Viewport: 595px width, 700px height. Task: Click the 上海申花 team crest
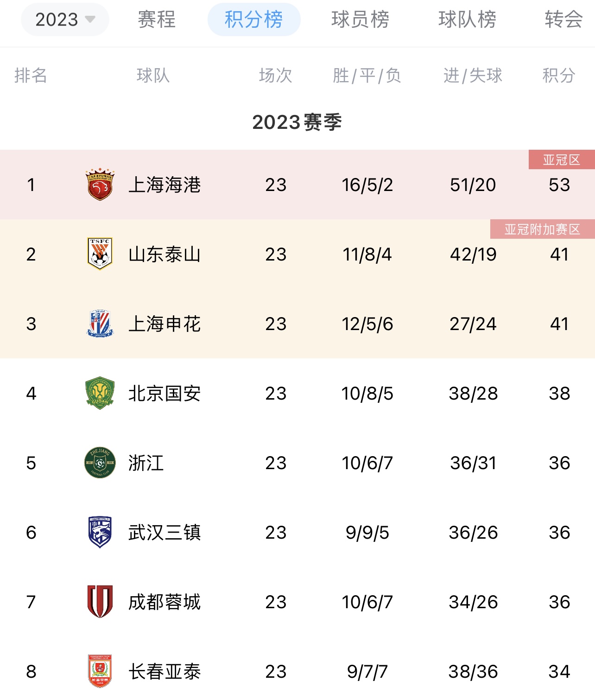pos(100,324)
